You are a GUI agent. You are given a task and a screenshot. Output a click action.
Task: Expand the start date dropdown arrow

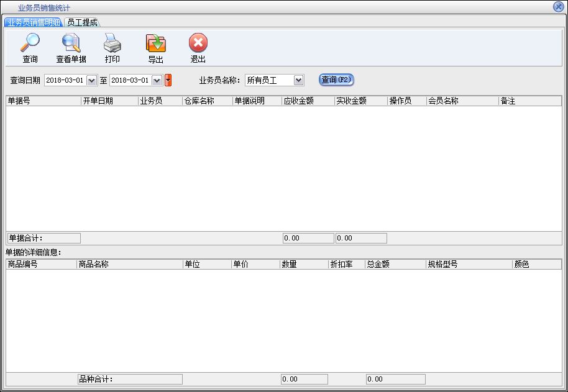[x=92, y=80]
